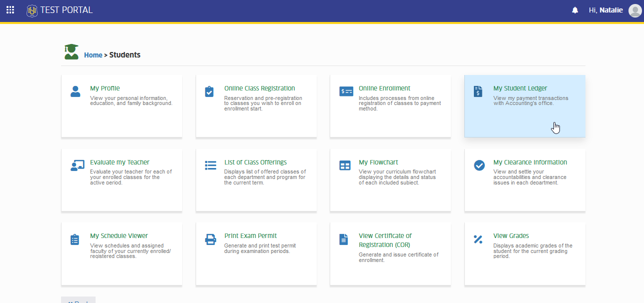Click the My Flowchart table icon
The height and width of the screenshot is (303, 644).
click(x=345, y=165)
